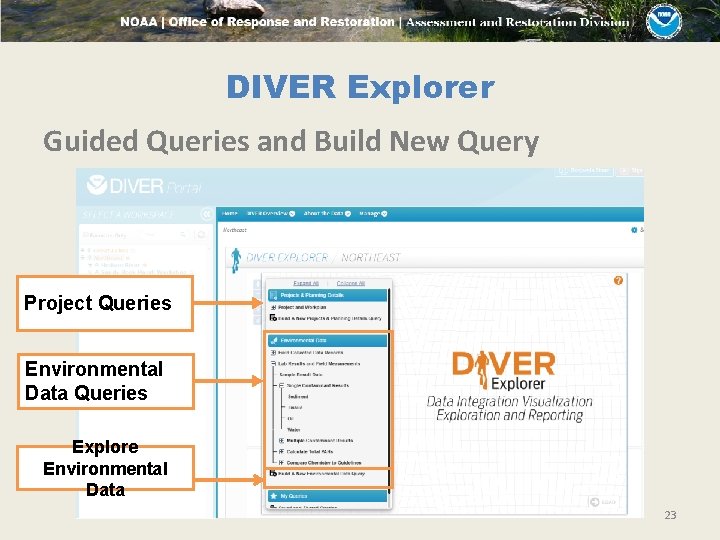Select the Oil query
The image size is (720, 540).
point(290,419)
